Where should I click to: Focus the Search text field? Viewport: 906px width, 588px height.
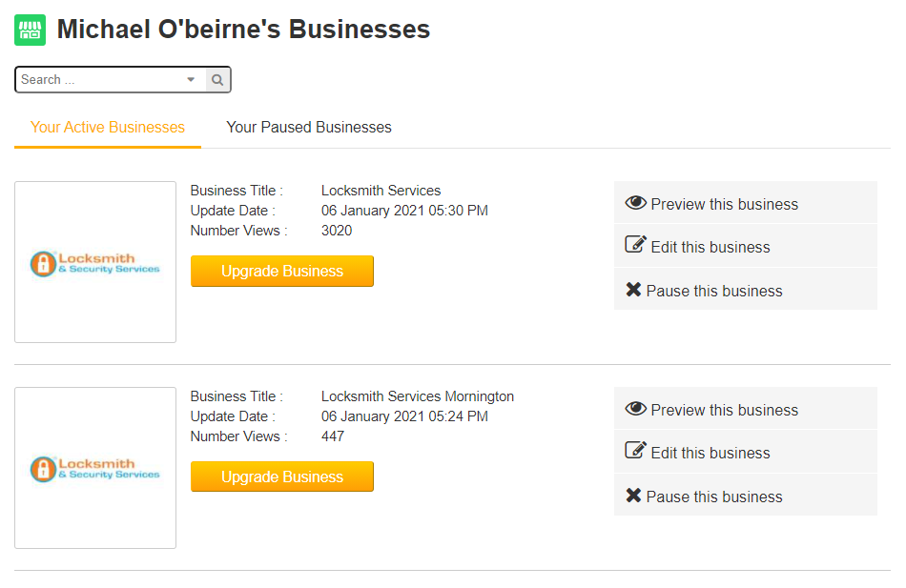97,80
